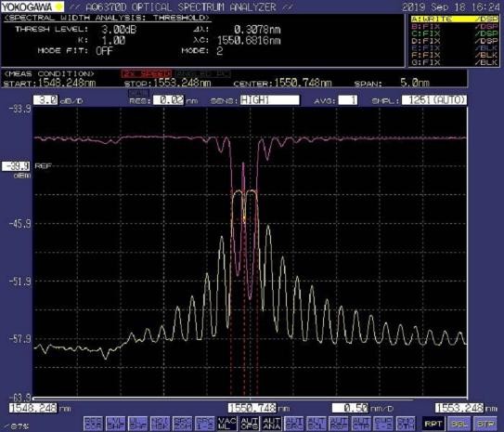Viewport: 504px width, 432px height.
Task: Click the -39.9 REF level box
Action: [x=16, y=166]
